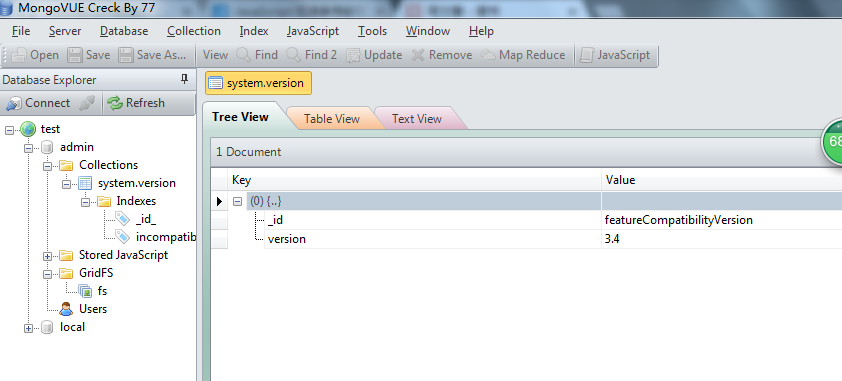Select the fs GridFS bucket icon
This screenshot has height=381, width=842.
(x=85, y=291)
